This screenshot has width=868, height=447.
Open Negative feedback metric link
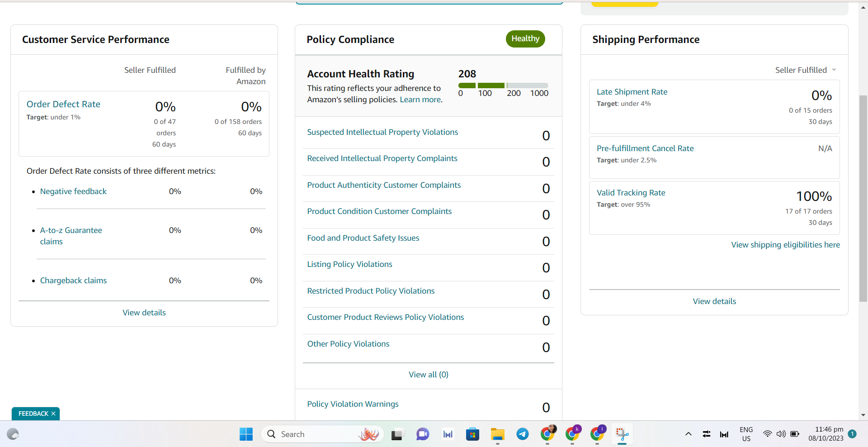click(73, 191)
